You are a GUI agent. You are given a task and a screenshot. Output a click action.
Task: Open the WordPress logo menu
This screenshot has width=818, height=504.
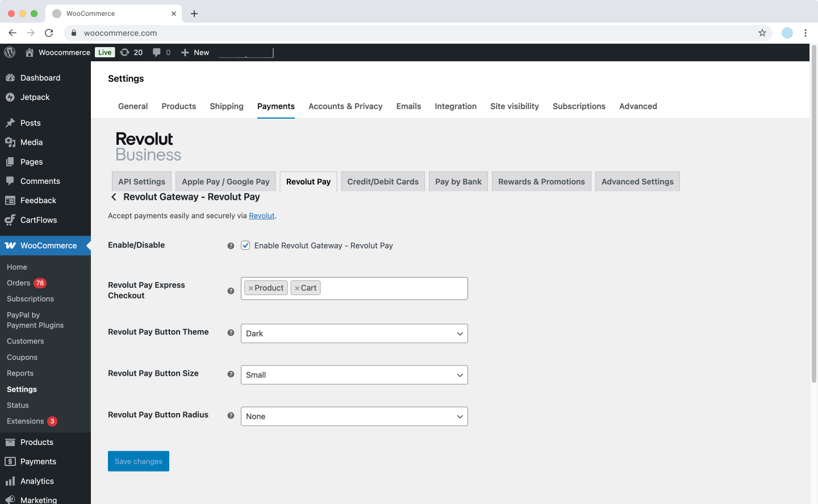pos(10,52)
